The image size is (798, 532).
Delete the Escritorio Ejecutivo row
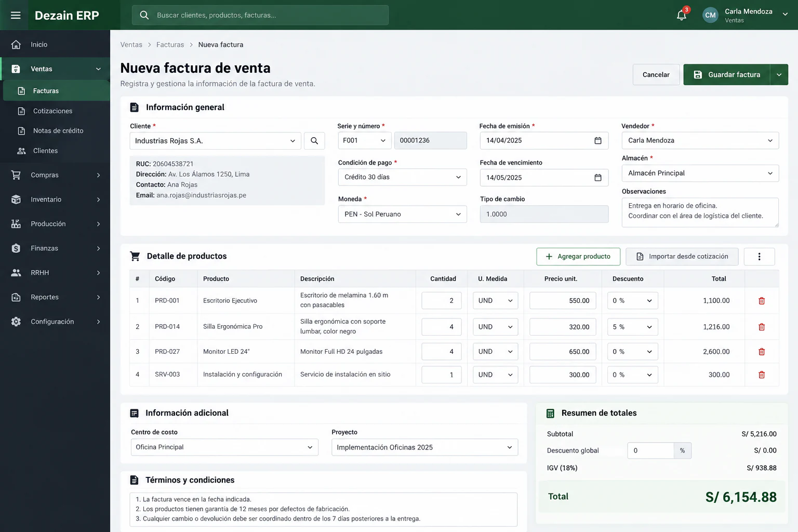click(x=762, y=301)
